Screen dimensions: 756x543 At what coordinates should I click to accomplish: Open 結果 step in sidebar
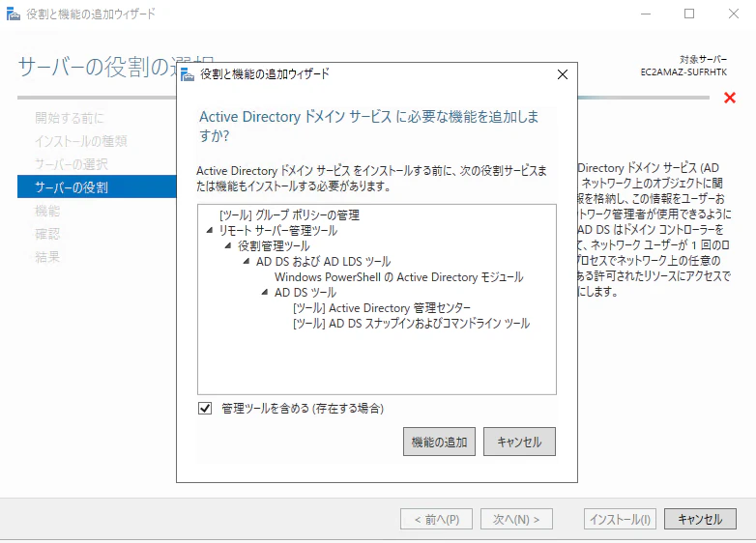pyautogui.click(x=47, y=257)
